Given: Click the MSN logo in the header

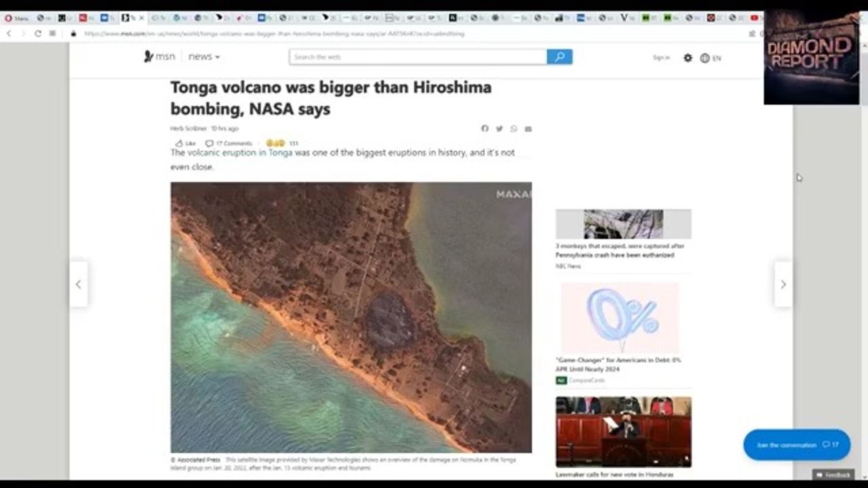Looking at the screenshot, I should tap(159, 57).
